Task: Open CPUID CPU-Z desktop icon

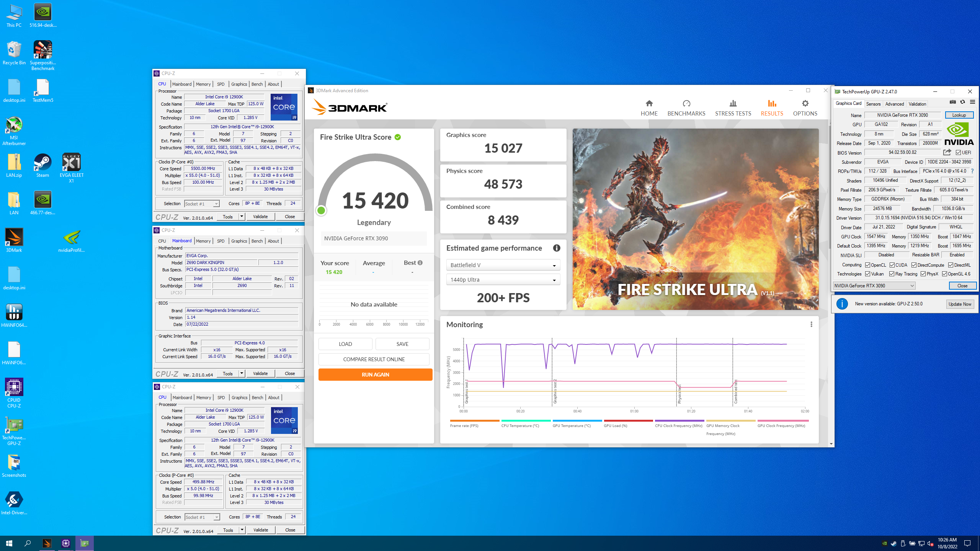Action: (14, 393)
